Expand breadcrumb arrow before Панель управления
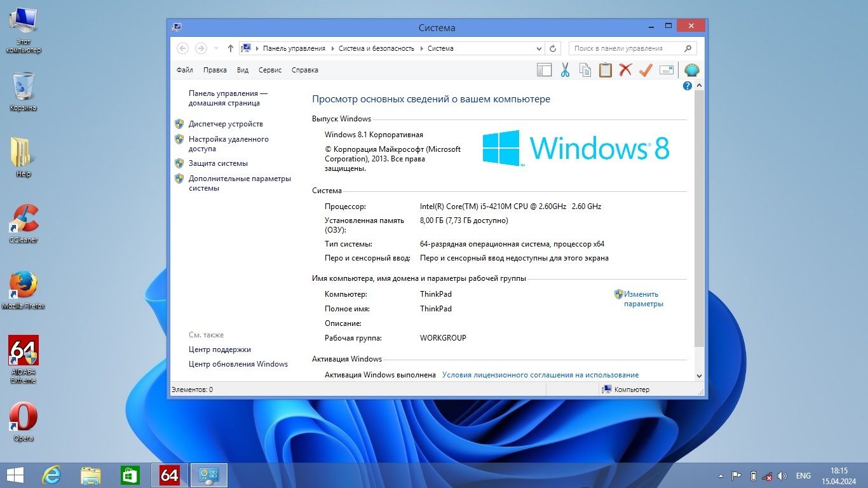Screen dimensions: 868x488 click(257, 48)
